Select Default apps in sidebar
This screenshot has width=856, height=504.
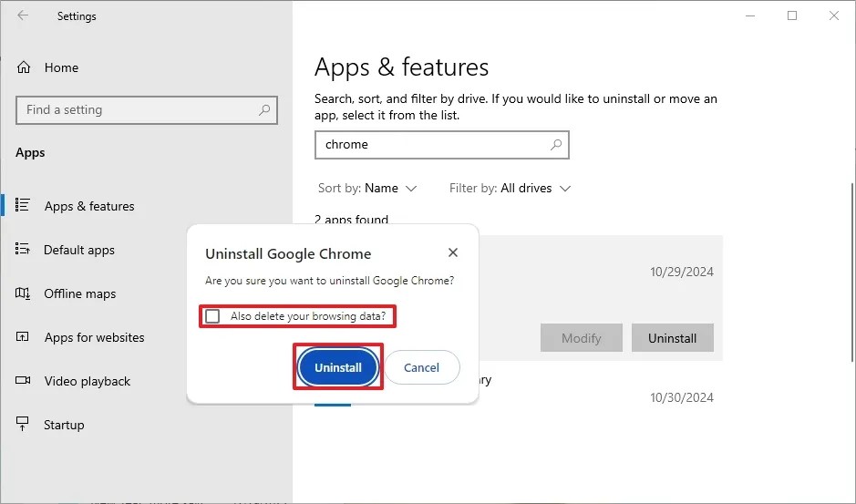pyautogui.click(x=79, y=250)
